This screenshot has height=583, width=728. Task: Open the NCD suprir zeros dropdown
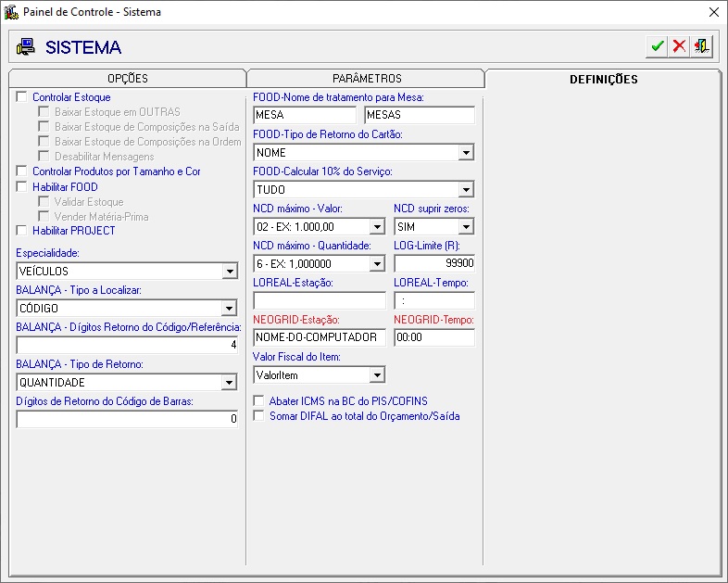[466, 227]
